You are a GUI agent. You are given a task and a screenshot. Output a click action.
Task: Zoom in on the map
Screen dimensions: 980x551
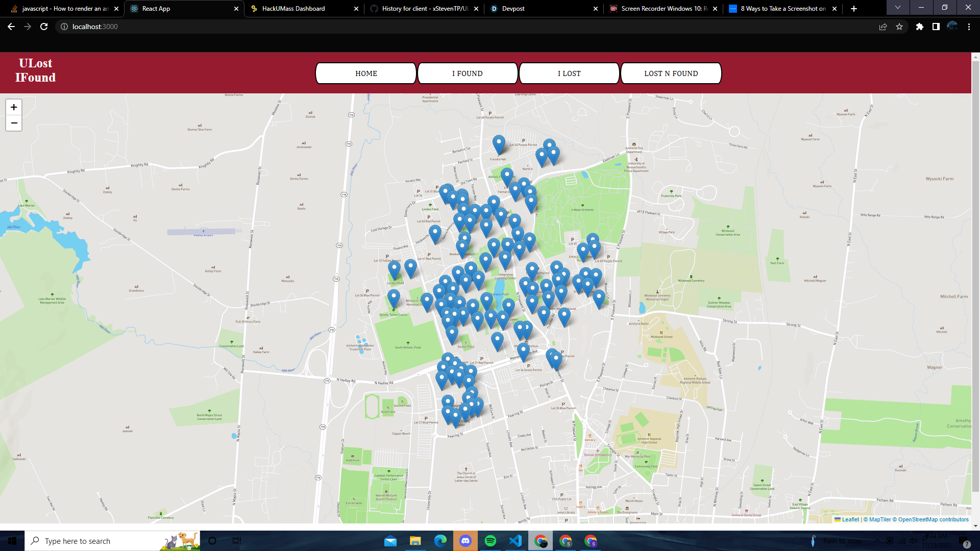tap(14, 107)
